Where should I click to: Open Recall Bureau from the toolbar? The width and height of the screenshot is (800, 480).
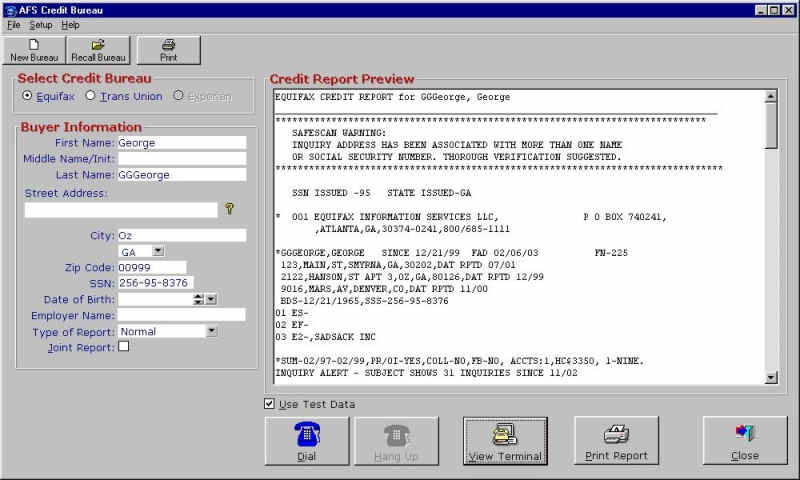coord(98,50)
